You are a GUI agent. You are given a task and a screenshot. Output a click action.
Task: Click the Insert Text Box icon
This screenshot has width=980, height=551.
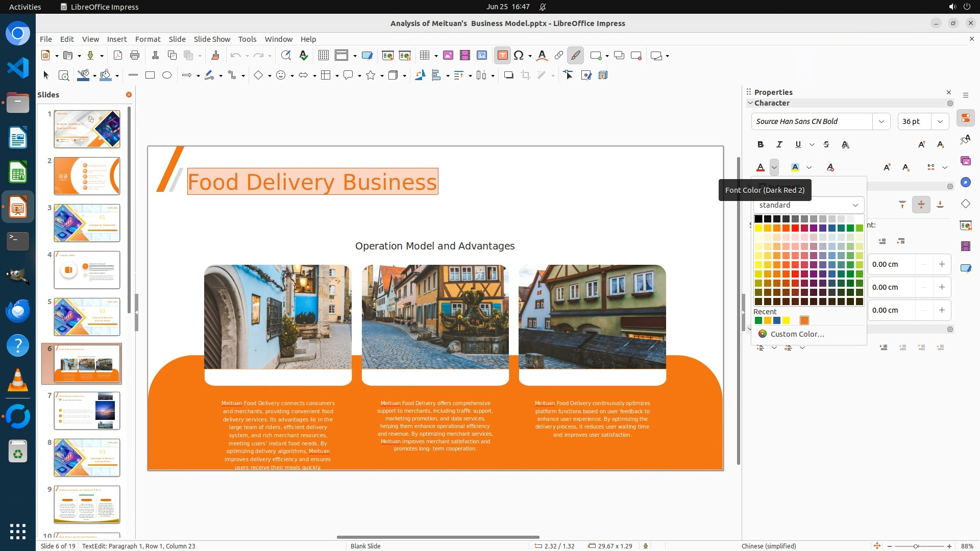click(502, 56)
